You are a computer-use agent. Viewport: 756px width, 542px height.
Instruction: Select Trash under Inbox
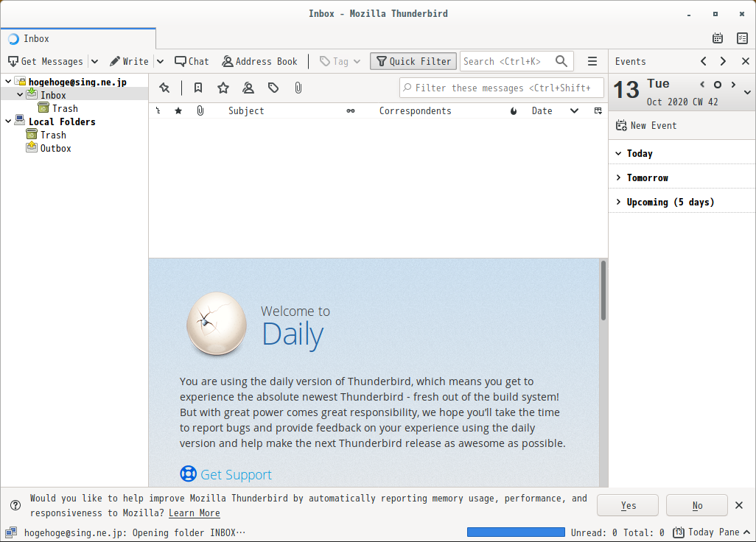pos(65,108)
